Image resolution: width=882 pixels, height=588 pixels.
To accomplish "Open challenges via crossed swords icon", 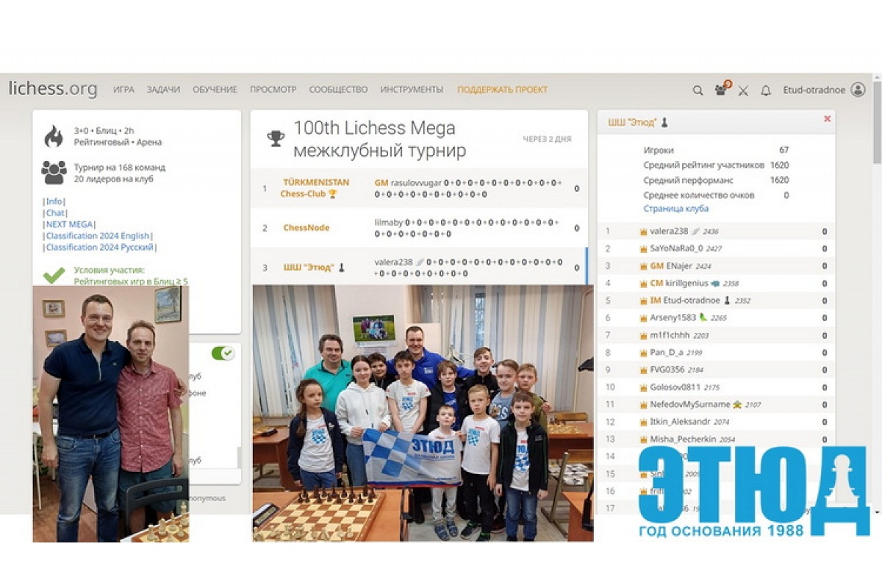I will (x=743, y=90).
